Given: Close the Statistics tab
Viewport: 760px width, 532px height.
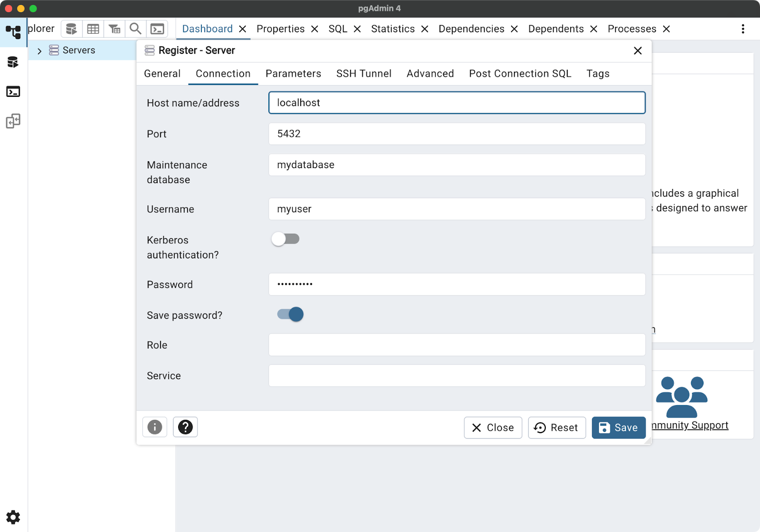Looking at the screenshot, I should coord(425,29).
